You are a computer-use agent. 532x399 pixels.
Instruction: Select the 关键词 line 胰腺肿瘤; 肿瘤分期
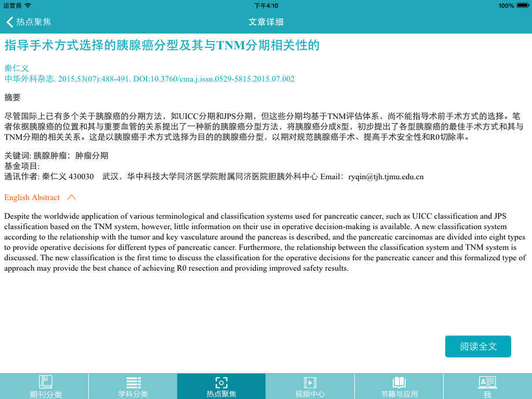tap(56, 156)
